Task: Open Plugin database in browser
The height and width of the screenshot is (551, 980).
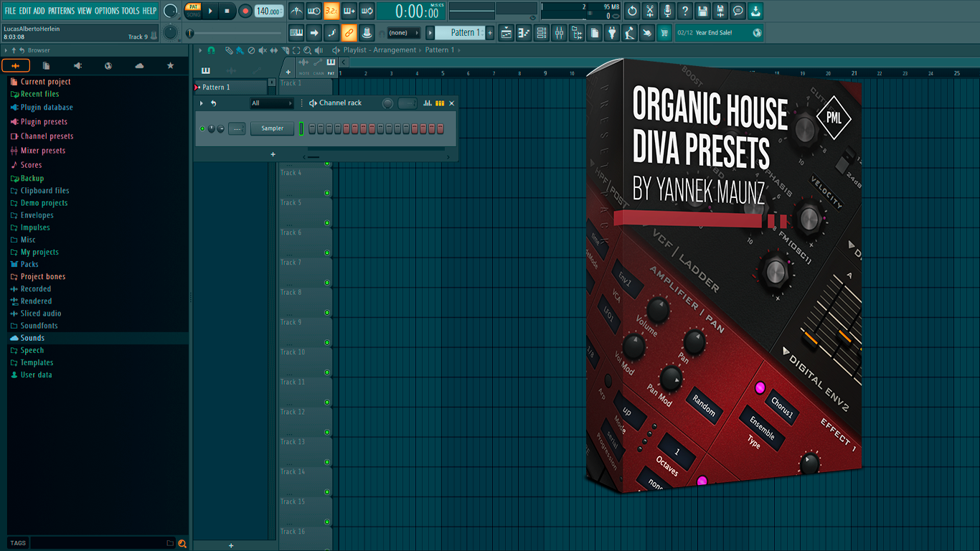Action: pyautogui.click(x=47, y=108)
